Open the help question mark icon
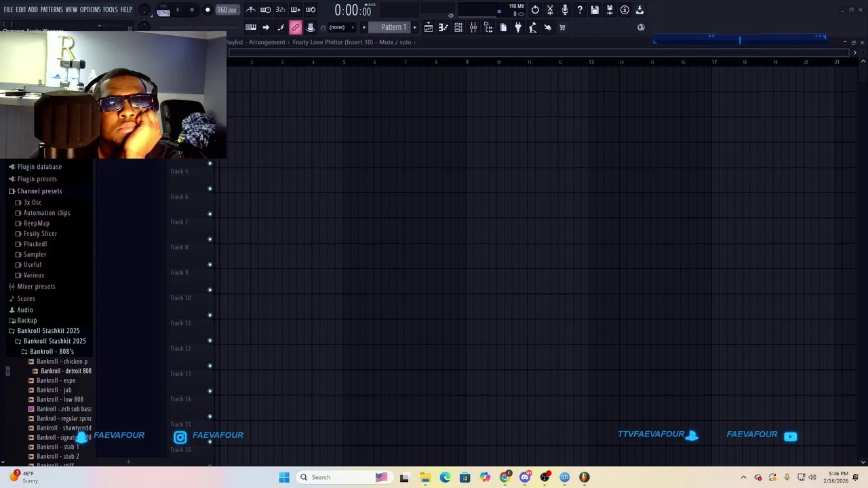868x488 pixels. click(x=580, y=9)
